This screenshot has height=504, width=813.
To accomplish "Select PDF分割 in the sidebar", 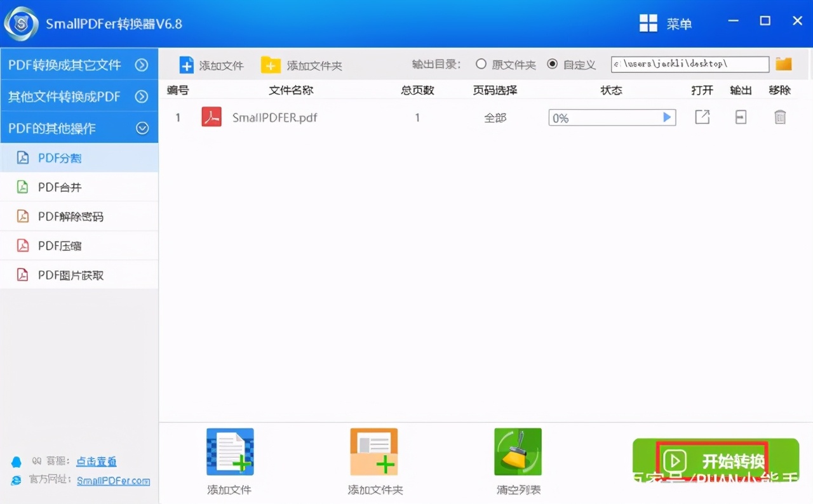I will tap(79, 158).
